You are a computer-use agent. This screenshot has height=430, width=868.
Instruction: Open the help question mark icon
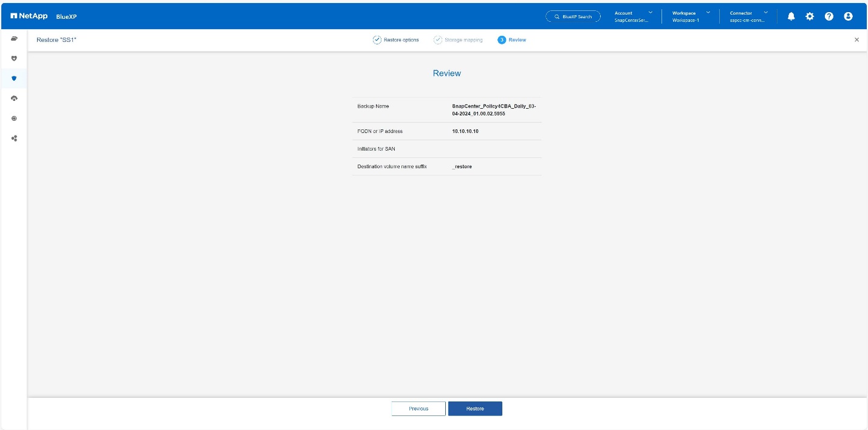pos(829,16)
